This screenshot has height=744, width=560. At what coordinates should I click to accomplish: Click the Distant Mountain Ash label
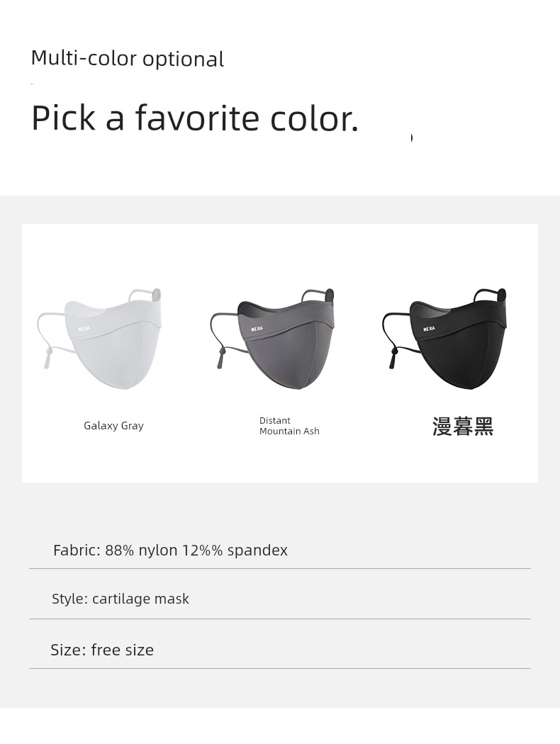pos(289,426)
